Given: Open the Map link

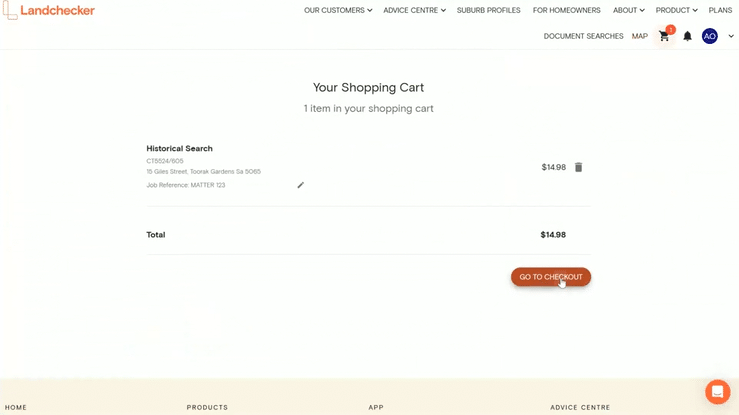Looking at the screenshot, I should pyautogui.click(x=640, y=36).
